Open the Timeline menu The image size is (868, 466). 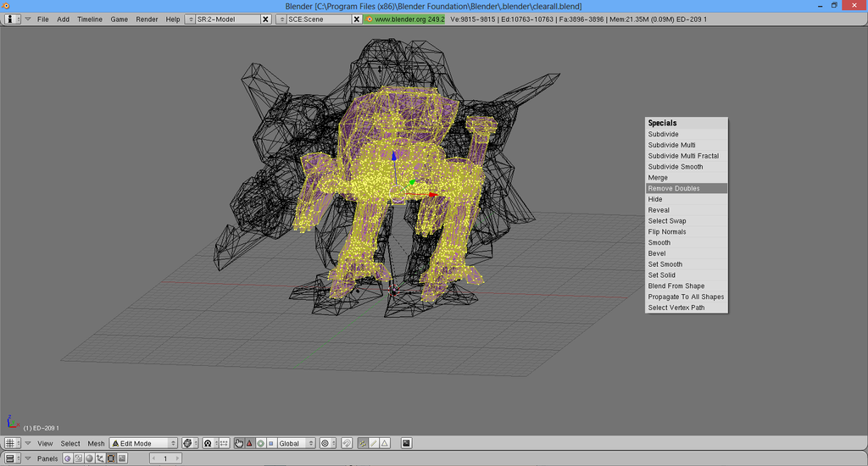(x=90, y=19)
